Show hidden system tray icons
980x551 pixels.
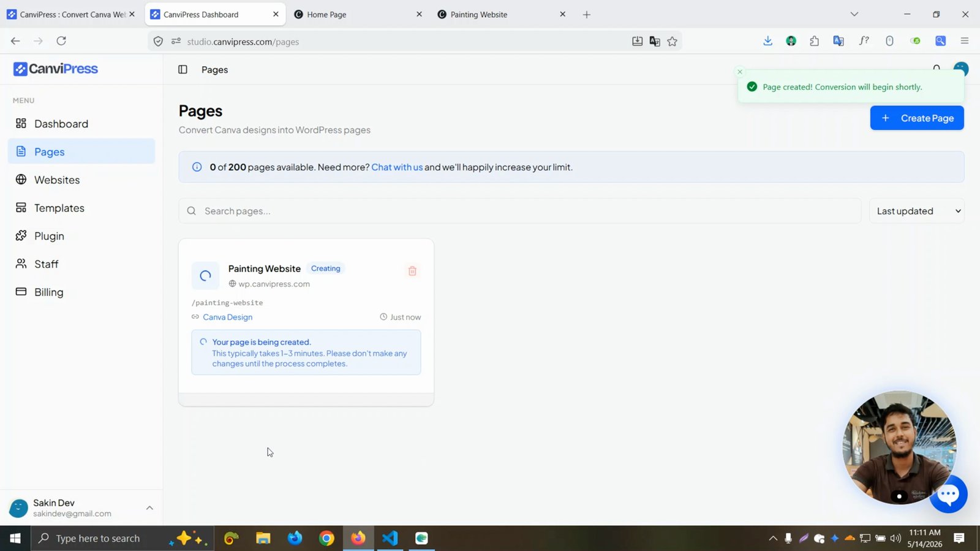[x=773, y=538]
